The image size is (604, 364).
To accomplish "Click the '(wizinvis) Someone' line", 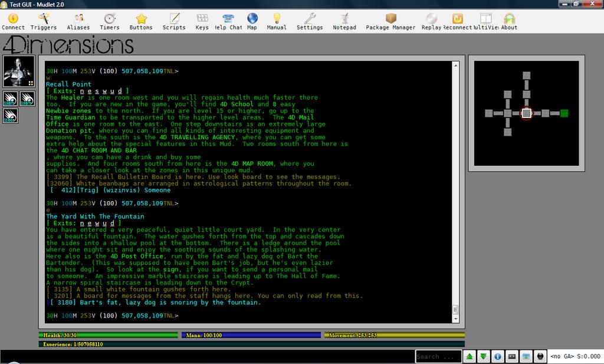I will pos(110,191).
